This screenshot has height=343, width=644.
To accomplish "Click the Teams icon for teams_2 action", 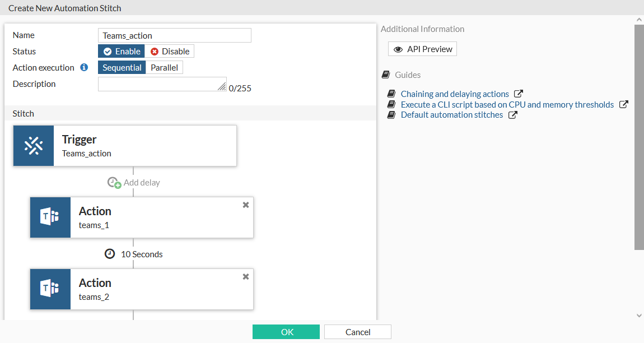I will click(x=50, y=289).
